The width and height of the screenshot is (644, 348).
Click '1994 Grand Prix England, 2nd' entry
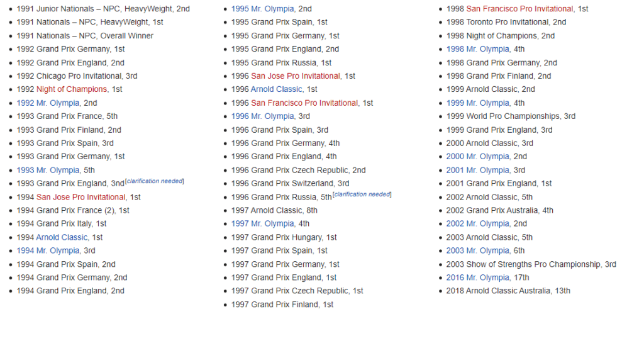70,291
